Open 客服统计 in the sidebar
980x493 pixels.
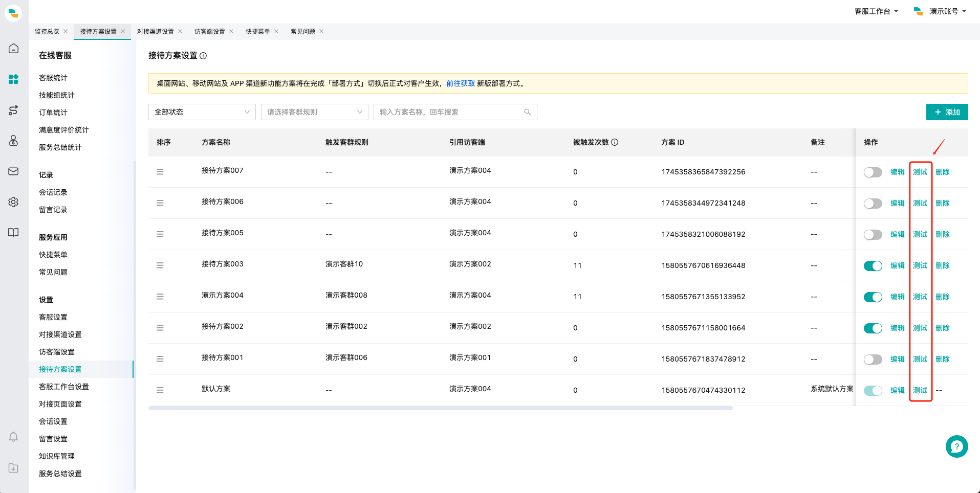click(x=53, y=78)
